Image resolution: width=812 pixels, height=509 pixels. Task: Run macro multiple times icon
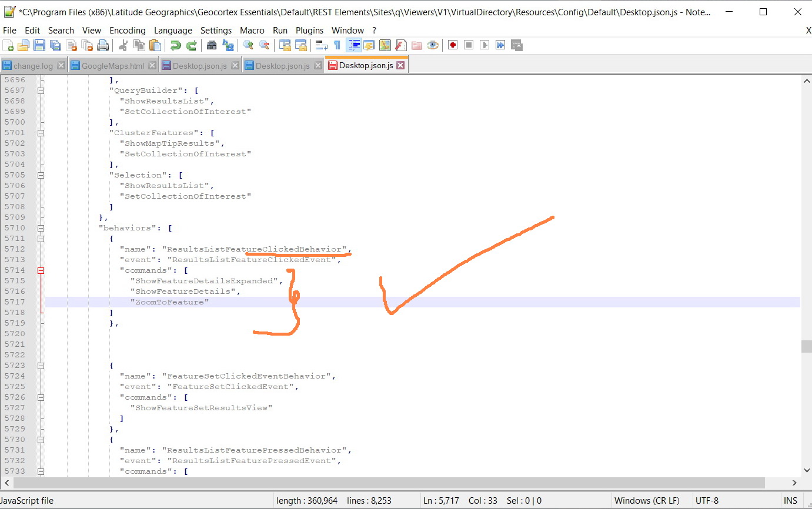(500, 45)
